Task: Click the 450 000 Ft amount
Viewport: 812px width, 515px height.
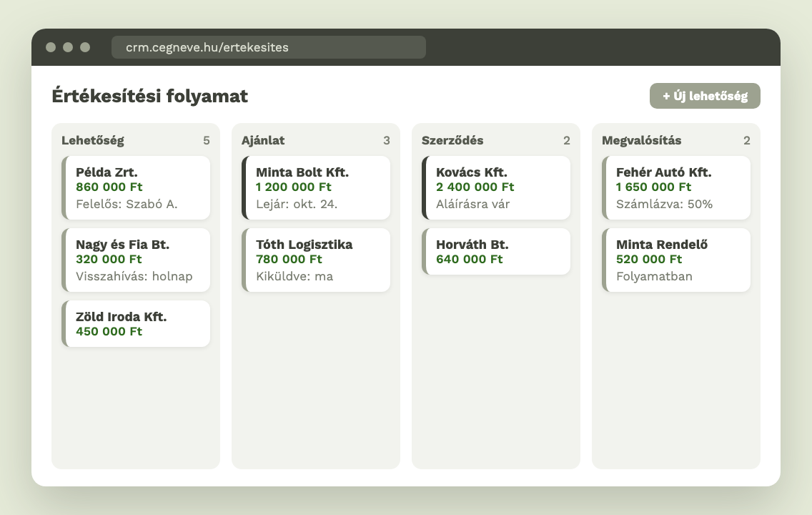Action: point(109,331)
